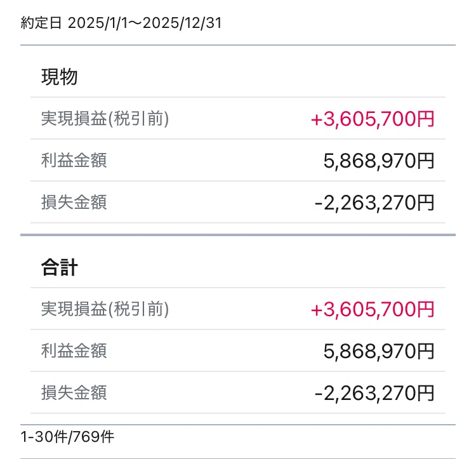Select 利益金額 label in 合計 section
The height and width of the screenshot is (459, 476).
pos(74,350)
